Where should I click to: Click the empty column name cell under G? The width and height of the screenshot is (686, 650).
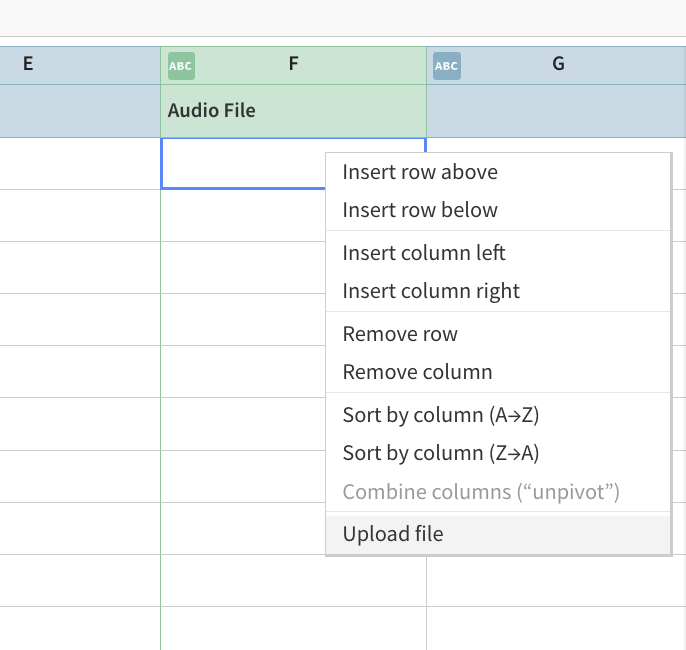point(556,111)
